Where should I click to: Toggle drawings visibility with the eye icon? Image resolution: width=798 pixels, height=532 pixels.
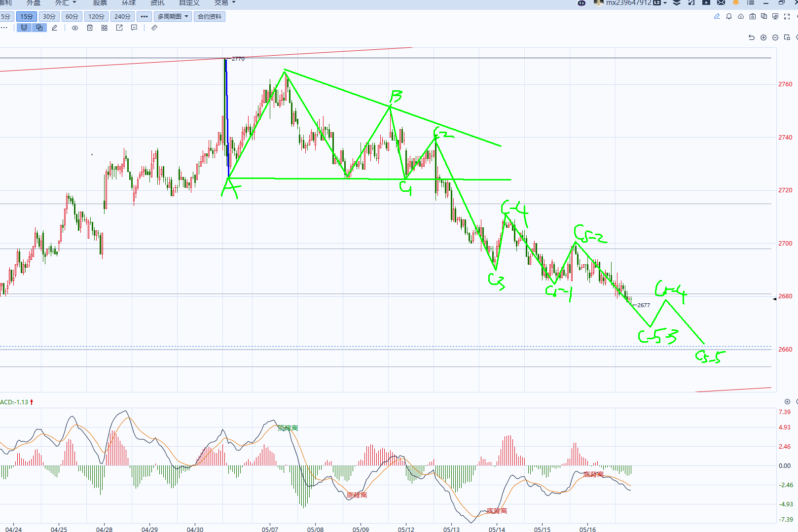[75, 28]
